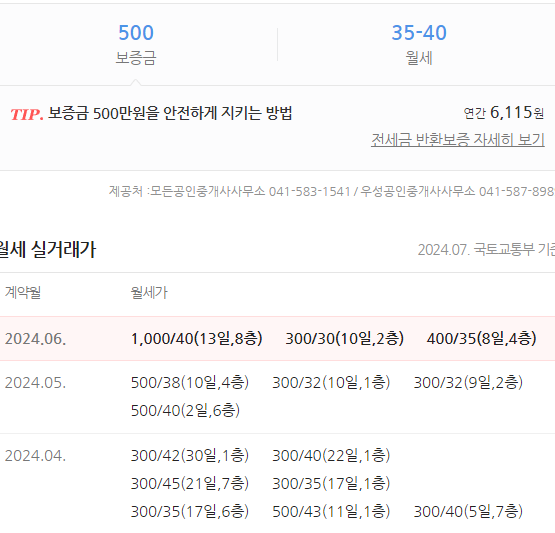The width and height of the screenshot is (555, 533).
Task: Click the 제공처 agency contact line
Action: coord(332,191)
